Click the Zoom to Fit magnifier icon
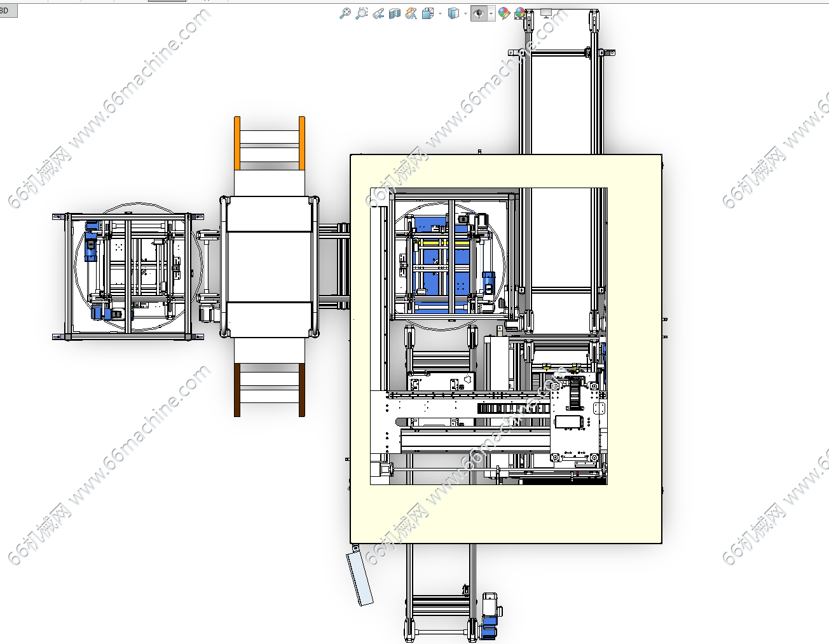The height and width of the screenshot is (644, 829). point(345,13)
